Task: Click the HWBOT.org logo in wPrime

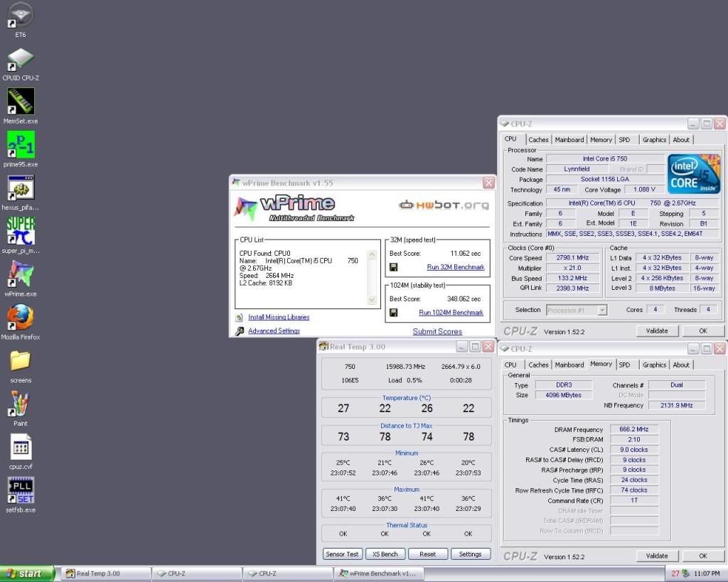Action: click(x=444, y=205)
